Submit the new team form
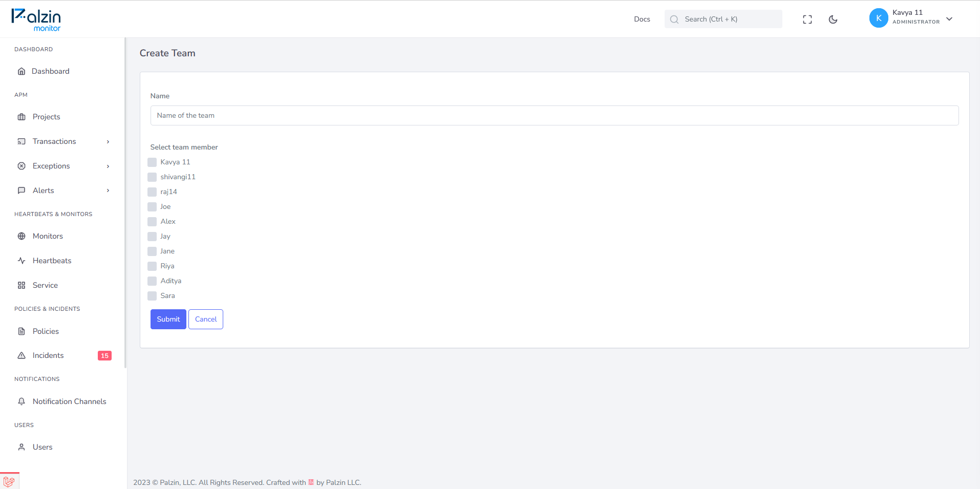The width and height of the screenshot is (980, 489). 168,319
